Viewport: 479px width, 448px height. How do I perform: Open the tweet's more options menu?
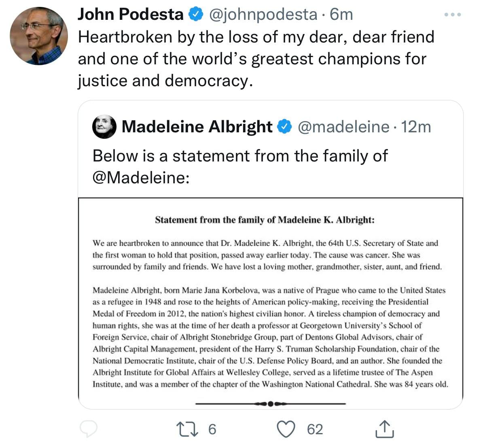point(452,15)
